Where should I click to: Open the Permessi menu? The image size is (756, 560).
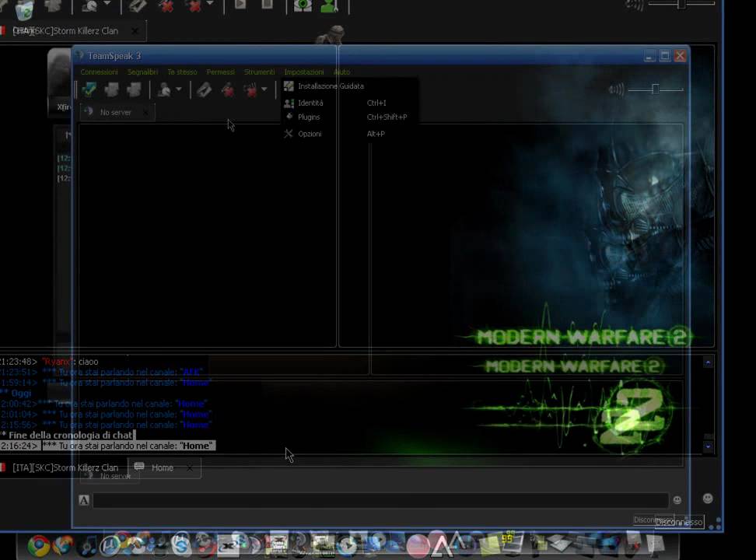coord(220,72)
